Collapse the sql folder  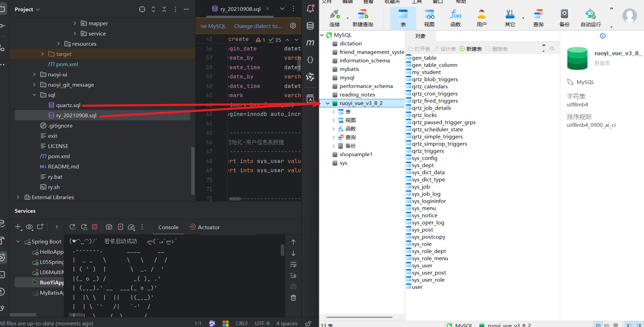point(34,95)
